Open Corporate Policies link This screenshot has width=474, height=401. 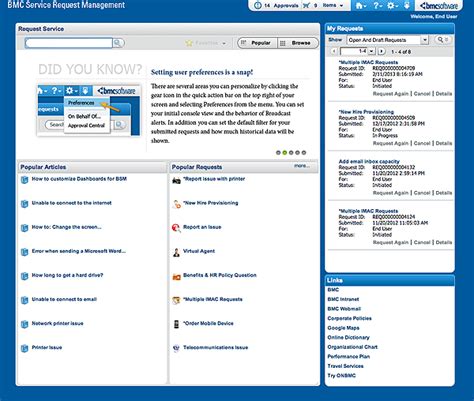349,318
